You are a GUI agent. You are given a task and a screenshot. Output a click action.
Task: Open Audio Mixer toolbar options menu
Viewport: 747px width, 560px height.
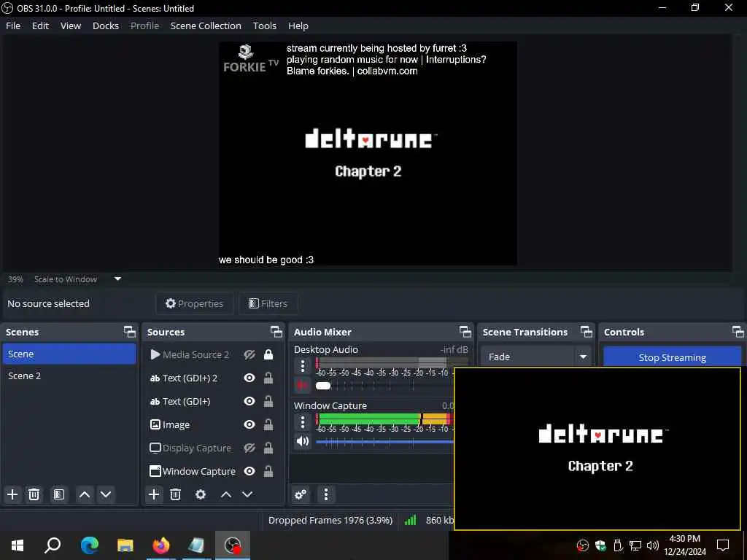point(326,494)
